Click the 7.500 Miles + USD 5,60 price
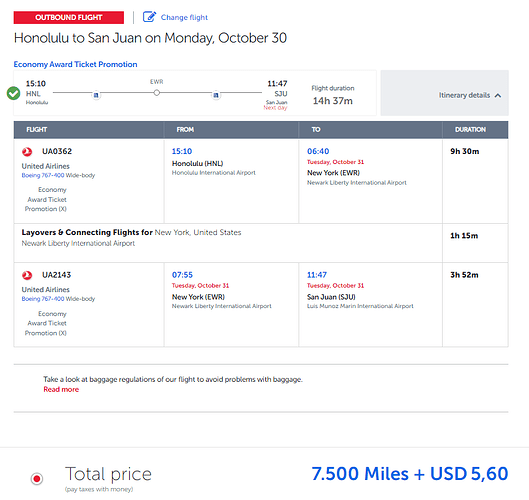529x500 pixels. click(410, 474)
